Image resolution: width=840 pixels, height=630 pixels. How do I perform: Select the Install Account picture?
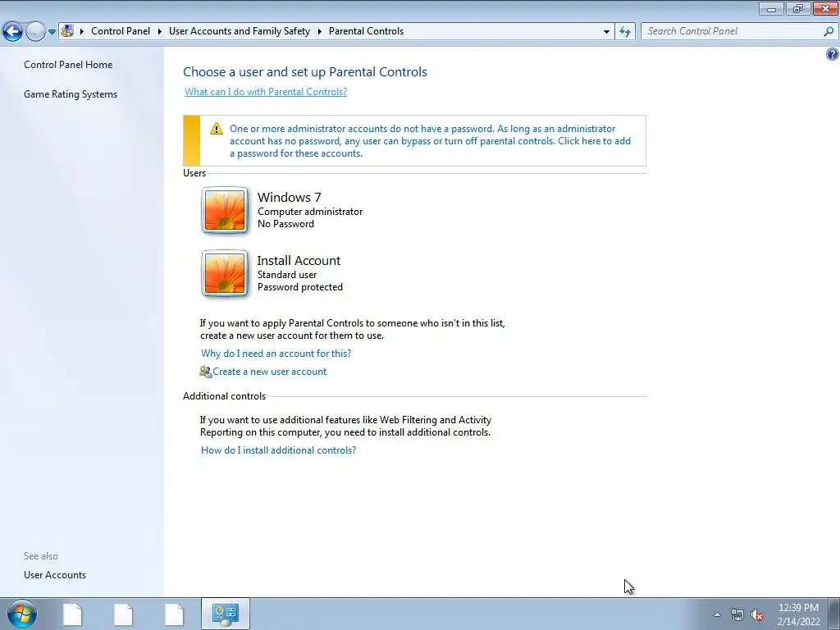pos(225,273)
